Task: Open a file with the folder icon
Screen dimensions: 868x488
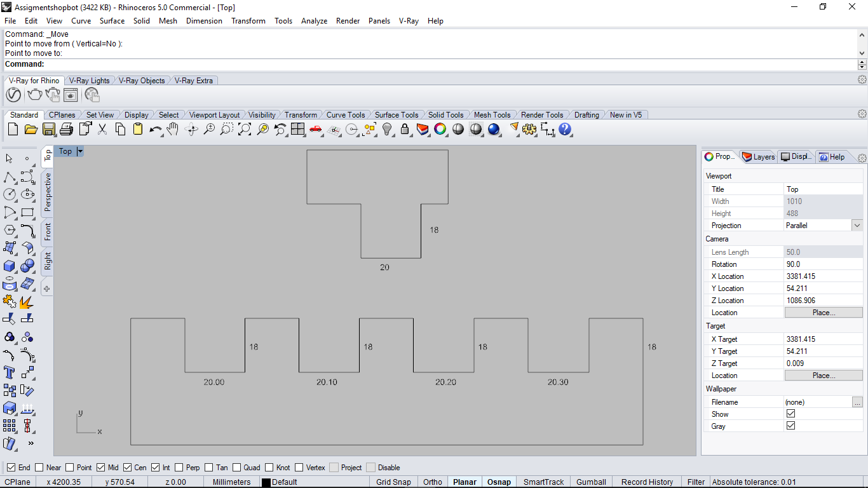Action: [x=31, y=130]
